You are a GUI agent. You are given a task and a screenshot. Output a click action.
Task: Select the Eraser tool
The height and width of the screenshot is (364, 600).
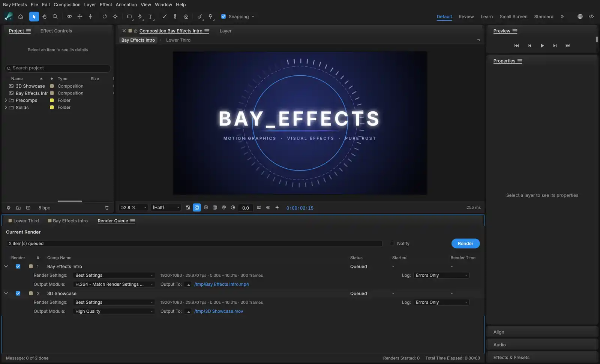(x=186, y=16)
